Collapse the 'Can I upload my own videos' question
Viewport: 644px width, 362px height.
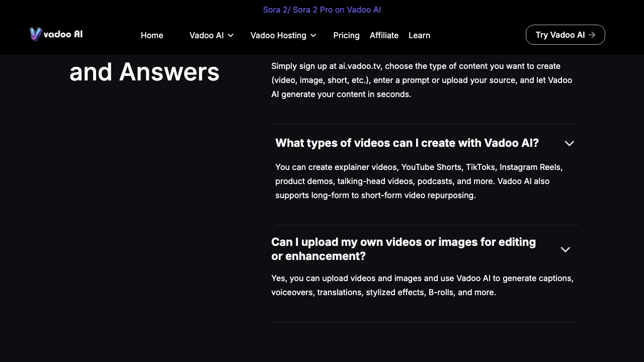pyautogui.click(x=403, y=249)
